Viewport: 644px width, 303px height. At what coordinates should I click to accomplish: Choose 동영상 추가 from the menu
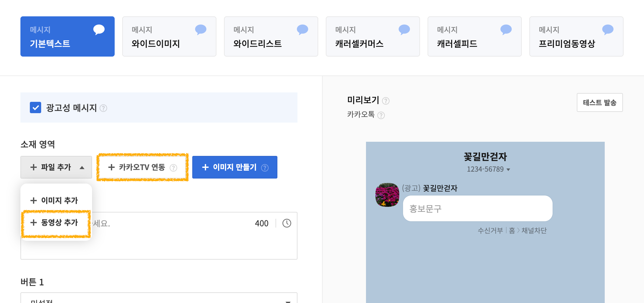tap(54, 223)
